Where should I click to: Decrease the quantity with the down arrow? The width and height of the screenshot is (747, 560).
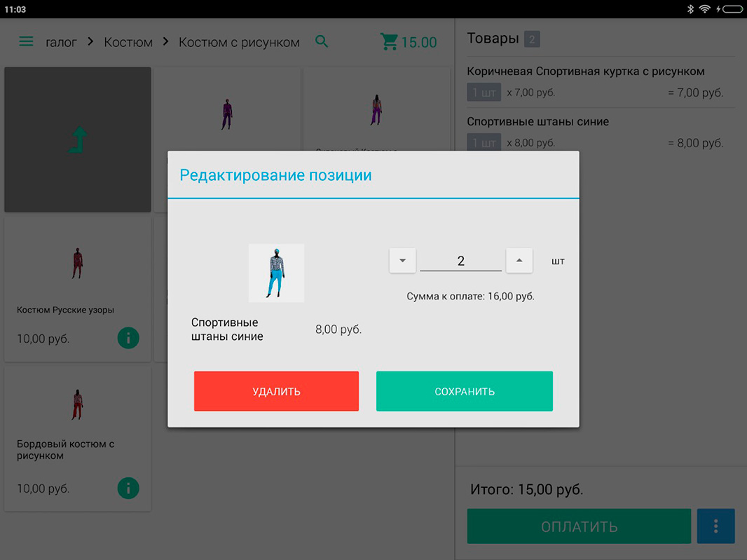pos(402,260)
